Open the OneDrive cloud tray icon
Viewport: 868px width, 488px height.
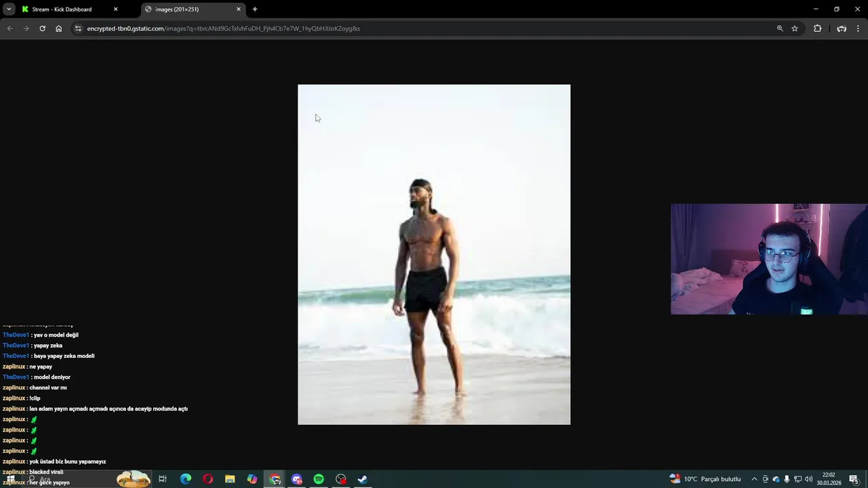pos(776,479)
